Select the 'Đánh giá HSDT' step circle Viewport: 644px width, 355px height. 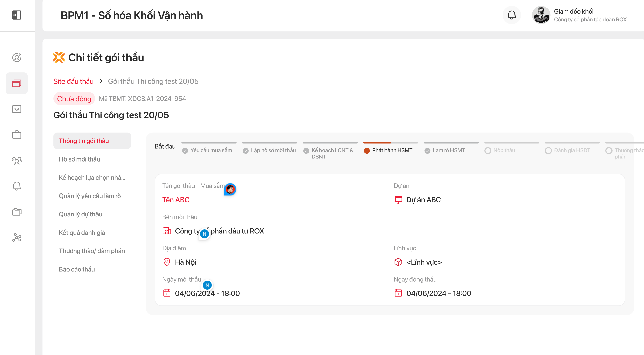coord(548,151)
